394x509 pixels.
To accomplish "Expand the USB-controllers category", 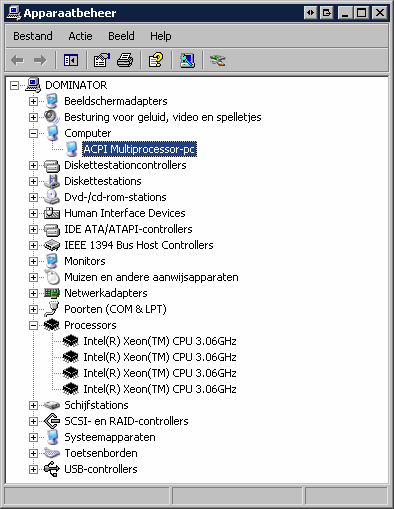I will 33,469.
